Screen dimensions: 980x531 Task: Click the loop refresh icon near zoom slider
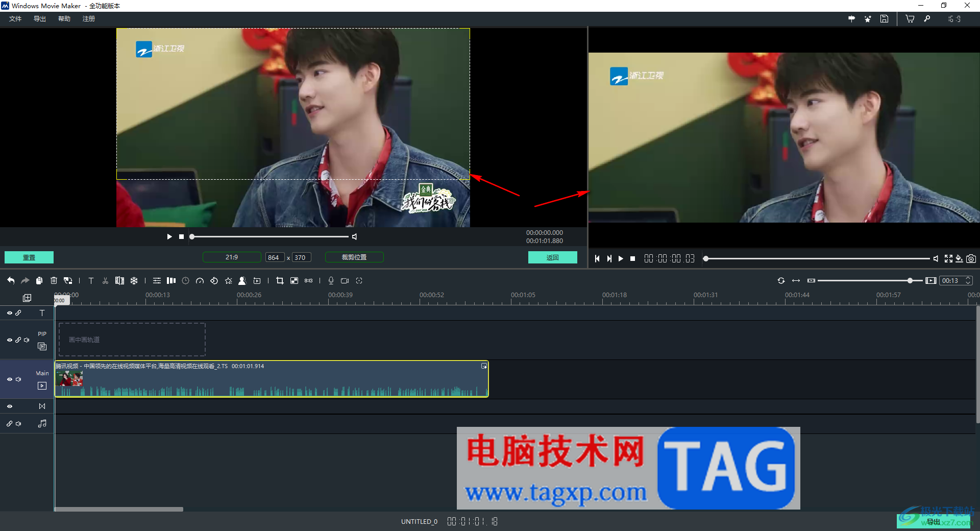pyautogui.click(x=781, y=281)
